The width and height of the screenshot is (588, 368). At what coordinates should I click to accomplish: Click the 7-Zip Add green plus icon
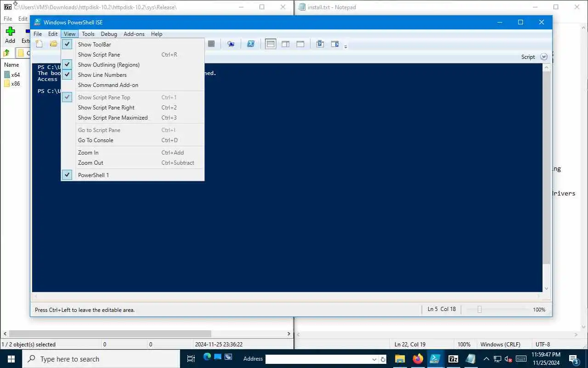point(10,31)
